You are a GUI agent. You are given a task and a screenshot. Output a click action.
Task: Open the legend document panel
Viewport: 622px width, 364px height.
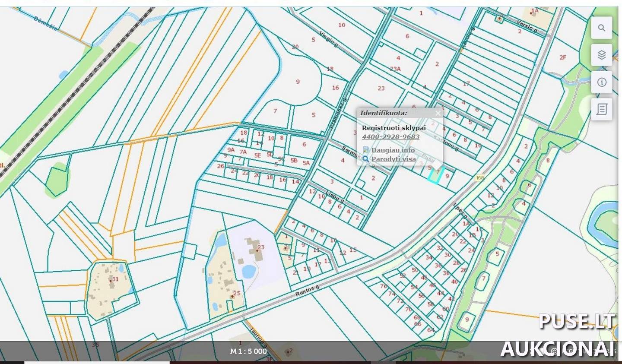click(x=602, y=110)
